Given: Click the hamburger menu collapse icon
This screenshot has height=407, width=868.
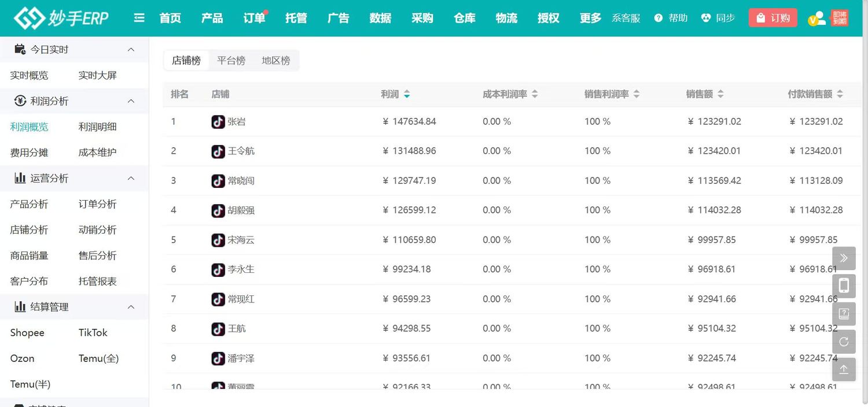Looking at the screenshot, I should pyautogui.click(x=139, y=18).
